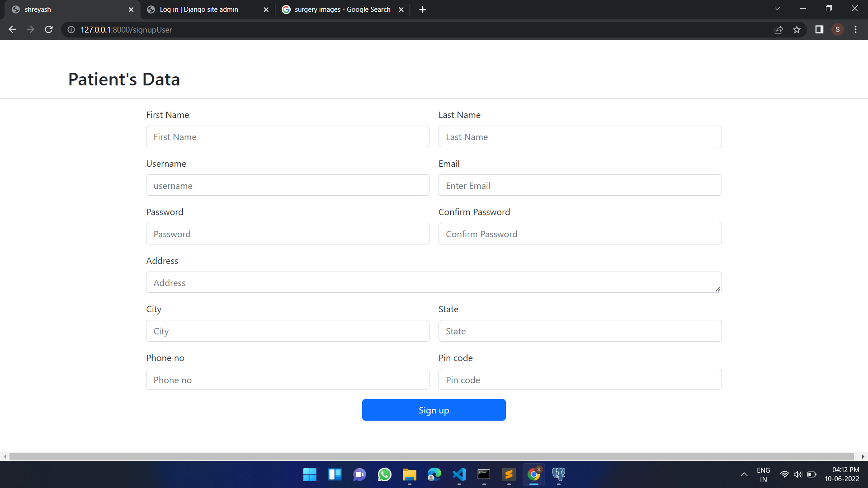Open pgAdmin from the taskbar

[558, 474]
